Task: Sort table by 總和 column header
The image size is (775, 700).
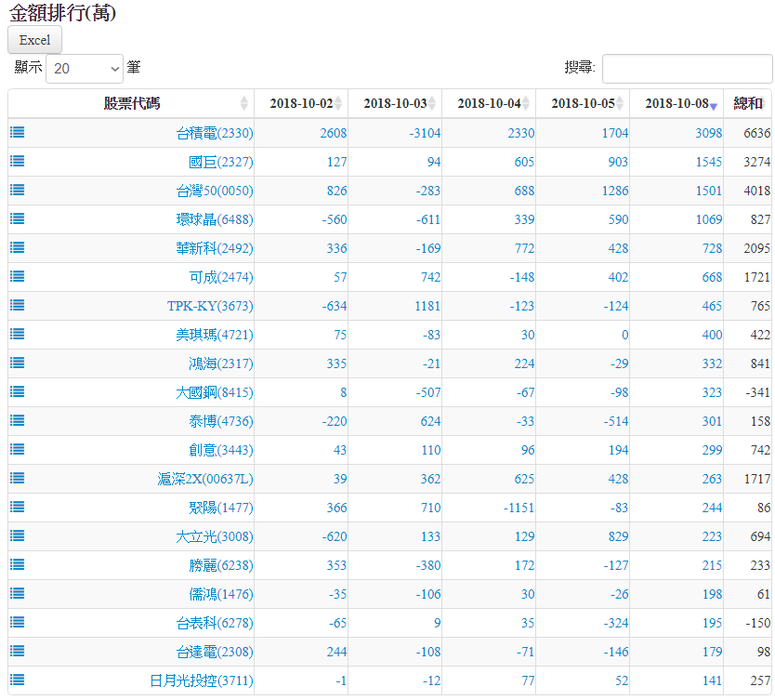Action: click(x=748, y=103)
